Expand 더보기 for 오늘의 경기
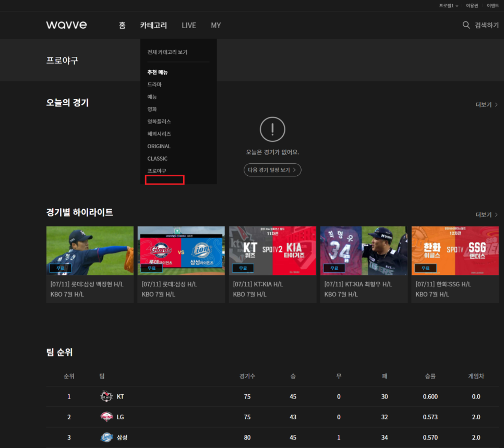The image size is (504, 448). click(x=487, y=105)
